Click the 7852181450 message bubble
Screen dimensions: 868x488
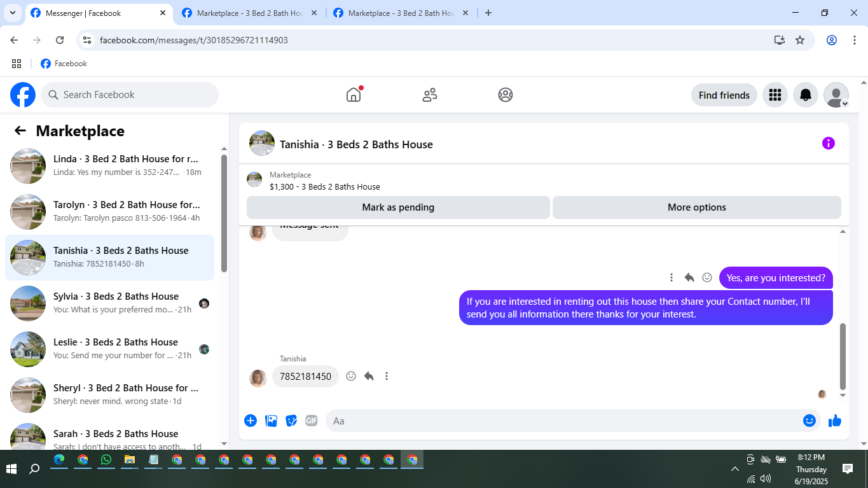[x=305, y=376]
